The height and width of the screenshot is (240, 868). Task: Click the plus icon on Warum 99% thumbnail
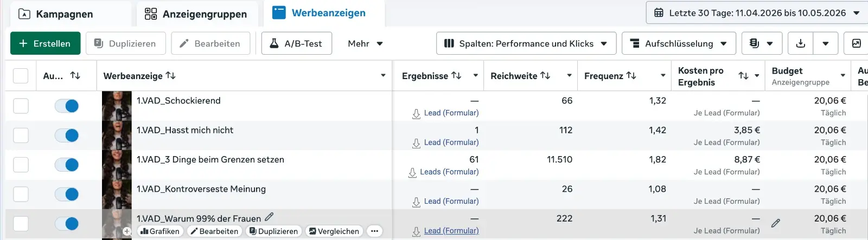(x=127, y=231)
